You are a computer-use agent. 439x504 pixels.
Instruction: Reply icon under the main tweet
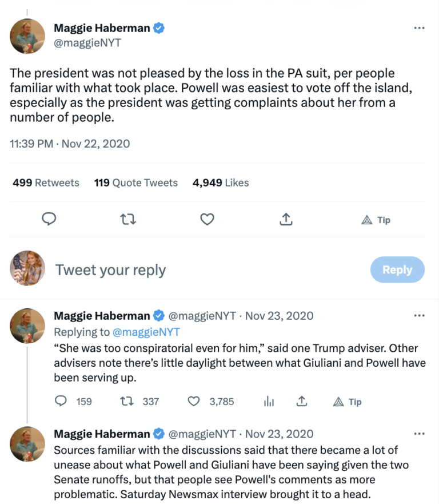click(x=50, y=219)
